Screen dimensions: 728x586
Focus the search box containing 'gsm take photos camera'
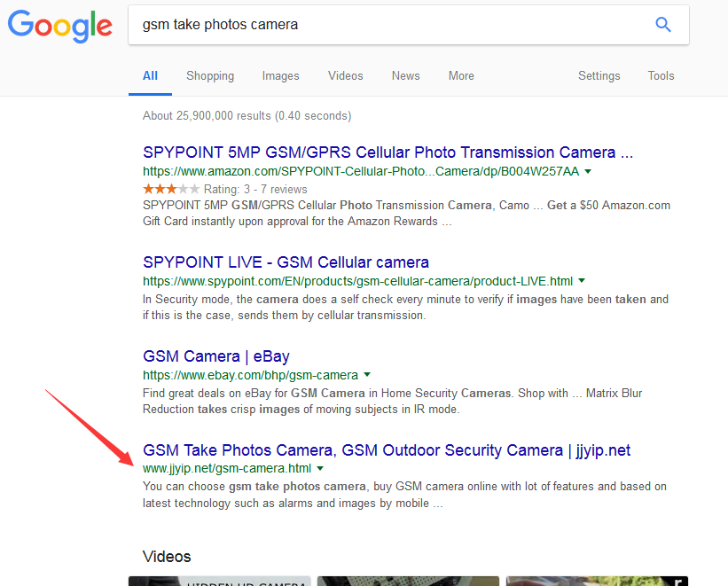click(409, 25)
